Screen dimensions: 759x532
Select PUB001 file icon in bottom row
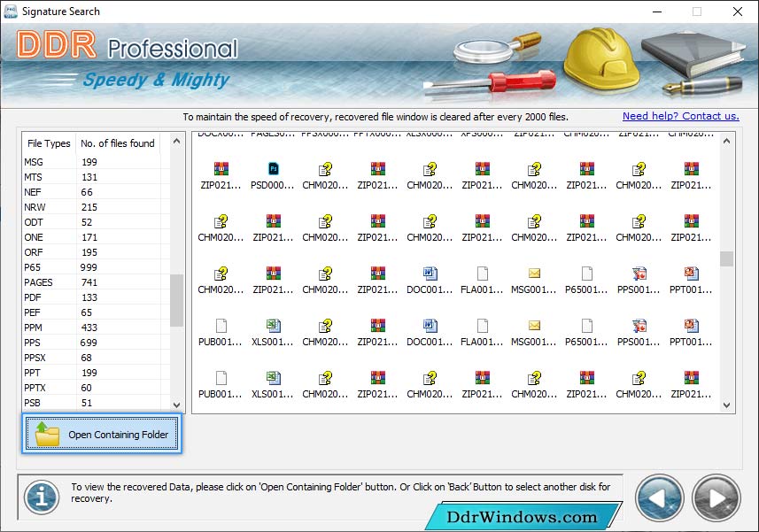coord(221,378)
